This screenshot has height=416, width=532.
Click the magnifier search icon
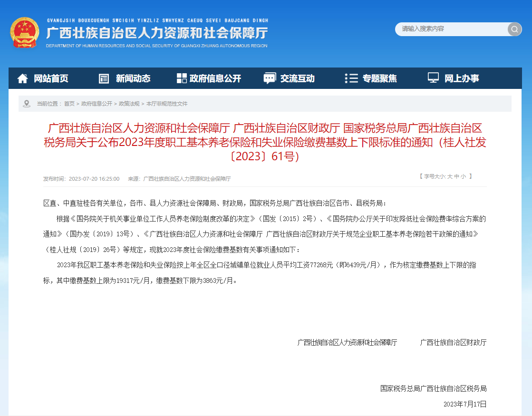point(514,29)
